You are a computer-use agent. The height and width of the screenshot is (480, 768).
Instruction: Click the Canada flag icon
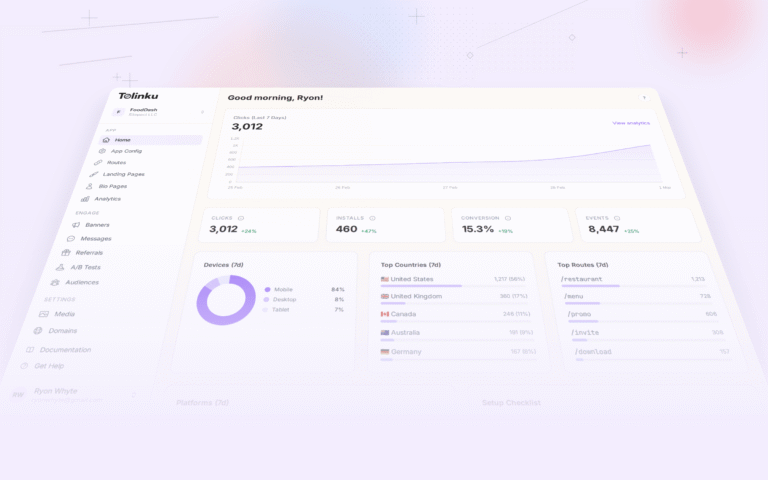click(384, 314)
